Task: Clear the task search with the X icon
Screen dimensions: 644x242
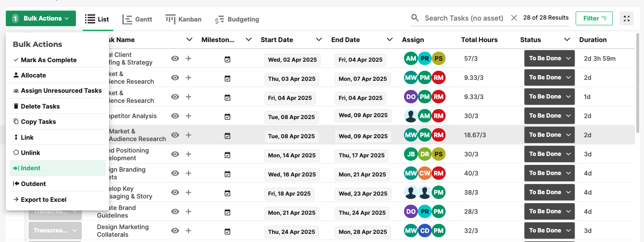Action: pyautogui.click(x=514, y=18)
